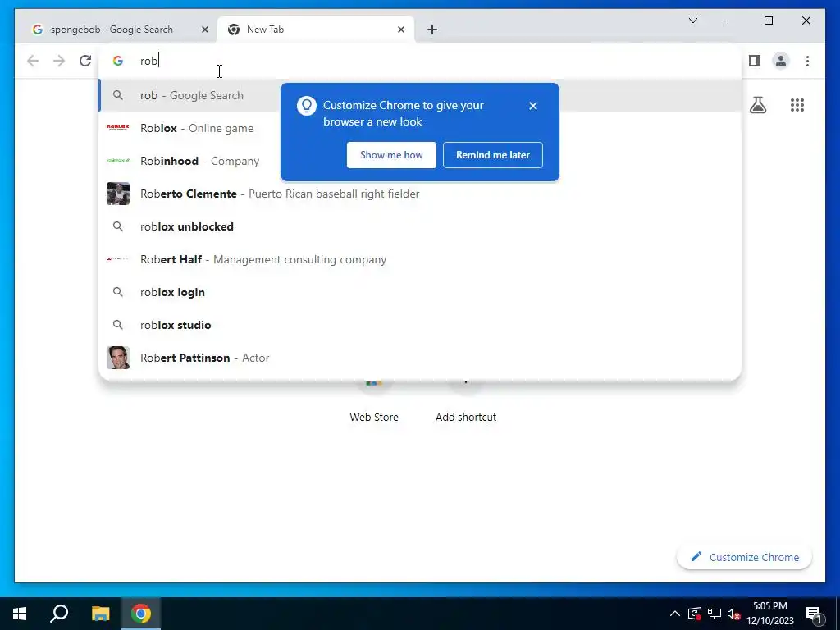Dismiss the Customize Chrome tip popup
The image size is (840, 630).
pos(533,106)
